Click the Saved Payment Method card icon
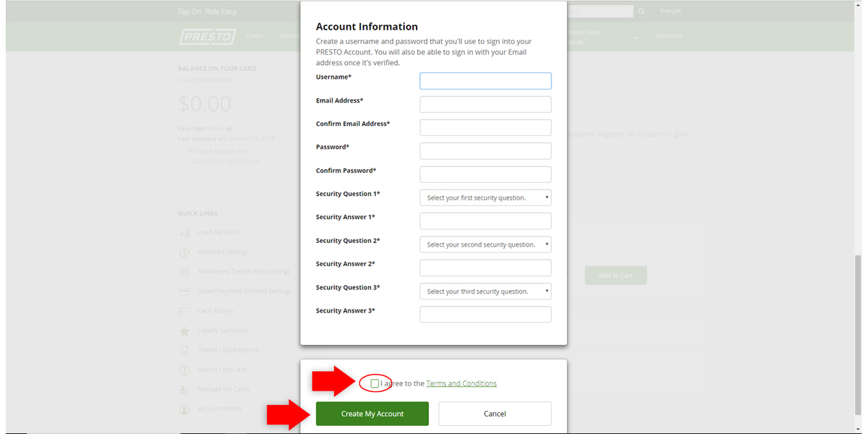 coord(184,292)
